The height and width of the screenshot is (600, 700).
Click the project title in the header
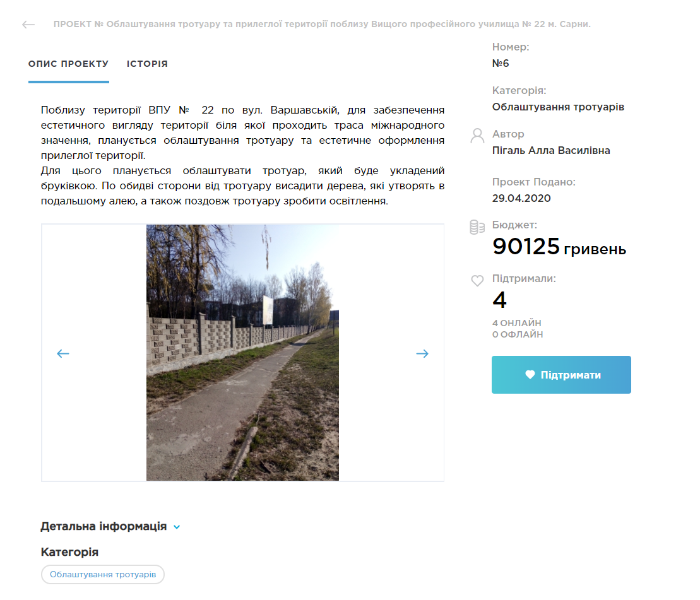pos(322,24)
